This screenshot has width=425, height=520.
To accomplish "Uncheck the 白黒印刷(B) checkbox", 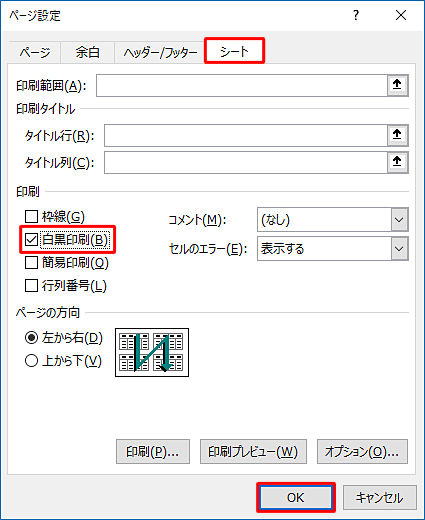I will tap(31, 240).
